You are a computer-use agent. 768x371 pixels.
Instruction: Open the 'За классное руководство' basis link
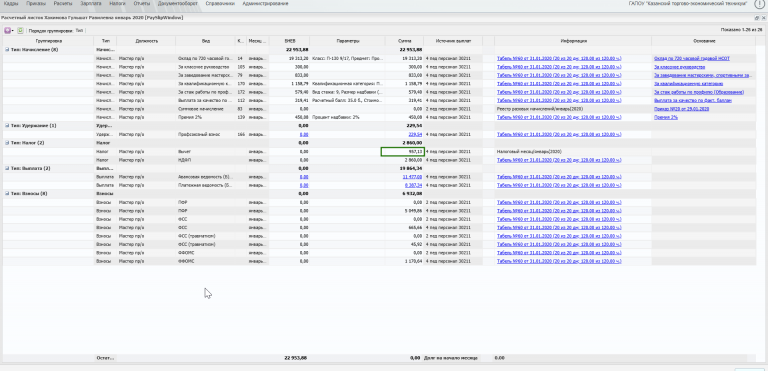coord(679,67)
